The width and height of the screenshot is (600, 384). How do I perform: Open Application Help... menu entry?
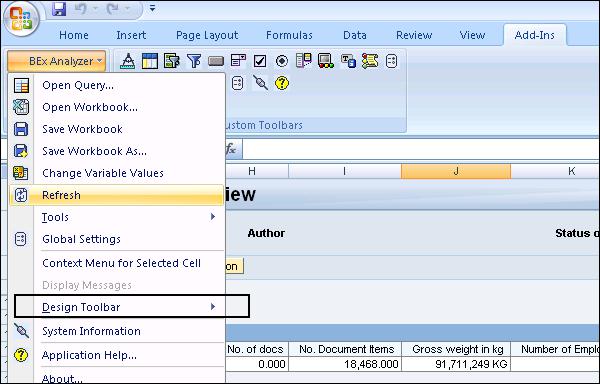(x=116, y=355)
